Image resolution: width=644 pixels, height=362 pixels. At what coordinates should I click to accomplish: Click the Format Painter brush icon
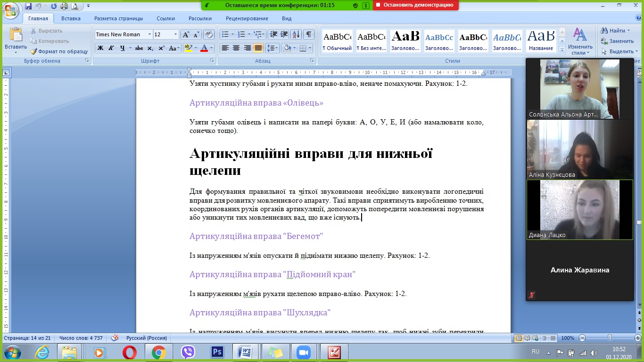34,51
